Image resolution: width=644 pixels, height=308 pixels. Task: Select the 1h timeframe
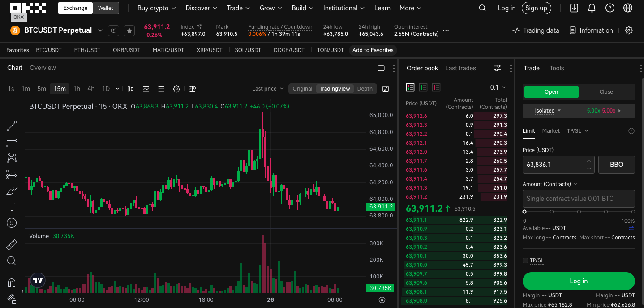pos(77,89)
